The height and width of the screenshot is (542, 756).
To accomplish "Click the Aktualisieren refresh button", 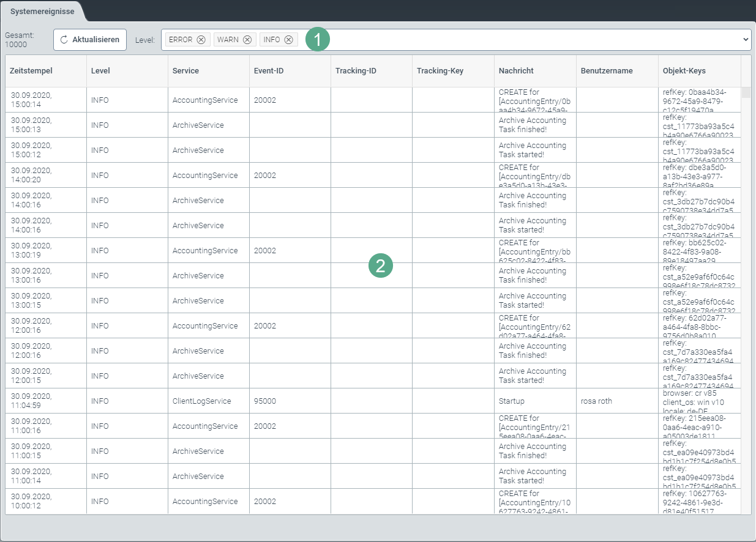I will [90, 40].
